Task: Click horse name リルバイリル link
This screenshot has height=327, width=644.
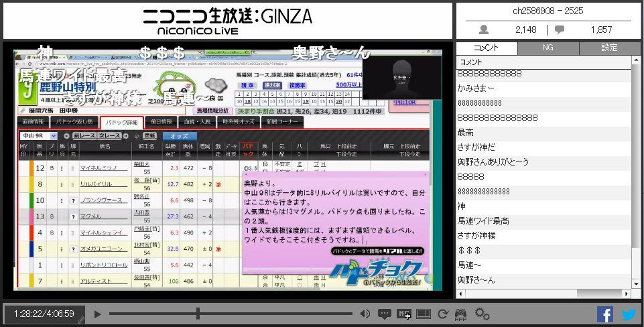Action: tap(96, 184)
